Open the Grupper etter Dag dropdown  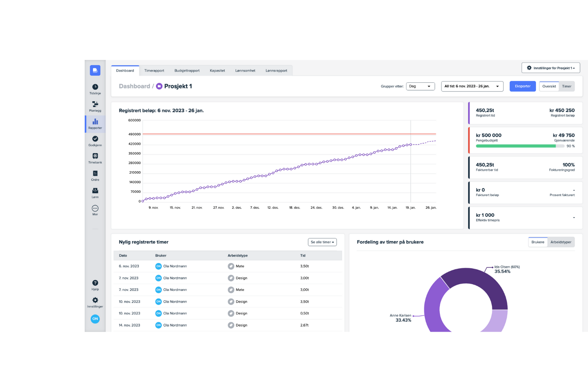(x=420, y=86)
